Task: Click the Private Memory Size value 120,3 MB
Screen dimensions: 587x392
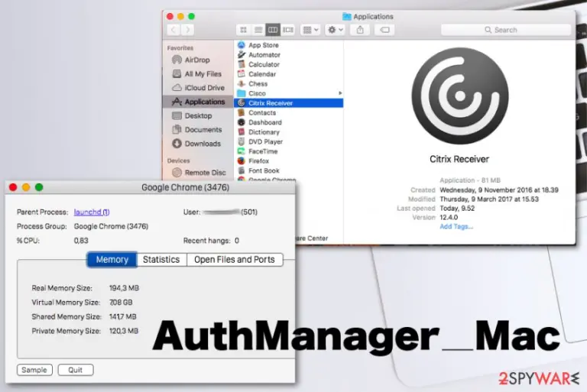Action: (x=124, y=331)
